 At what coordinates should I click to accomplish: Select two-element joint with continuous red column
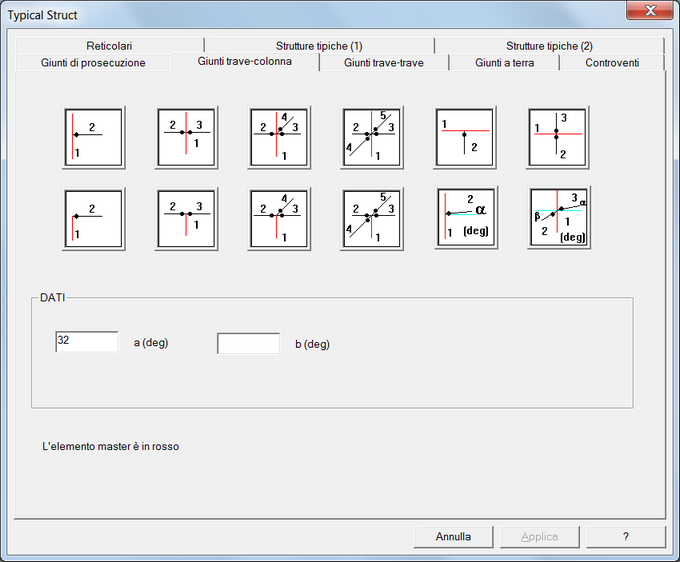click(93, 137)
